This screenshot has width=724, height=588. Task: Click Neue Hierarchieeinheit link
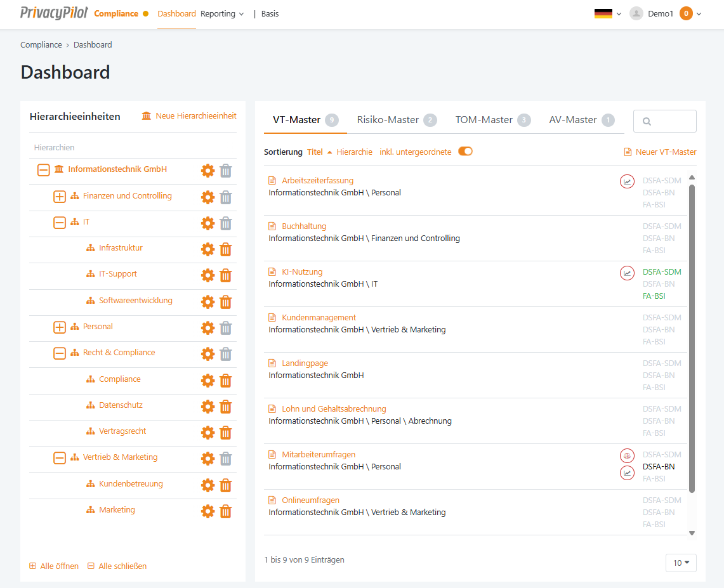pyautogui.click(x=189, y=116)
